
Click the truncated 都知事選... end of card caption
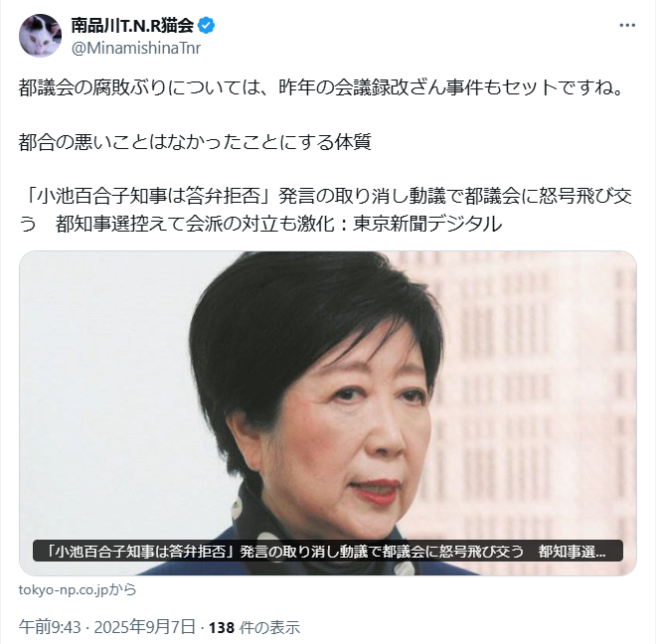pos(572,552)
